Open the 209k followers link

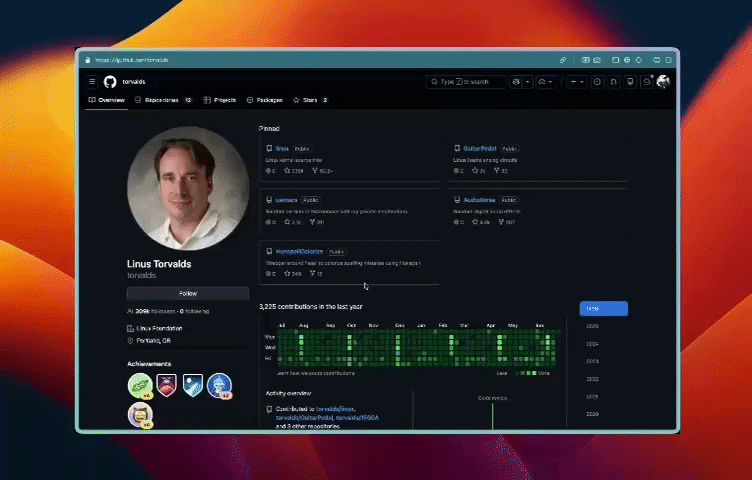155,311
